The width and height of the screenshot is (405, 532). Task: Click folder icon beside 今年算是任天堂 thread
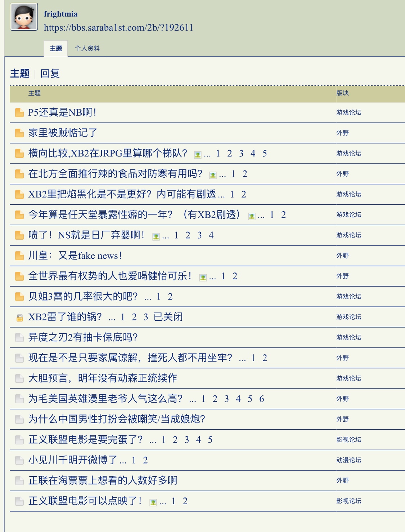[19, 215]
